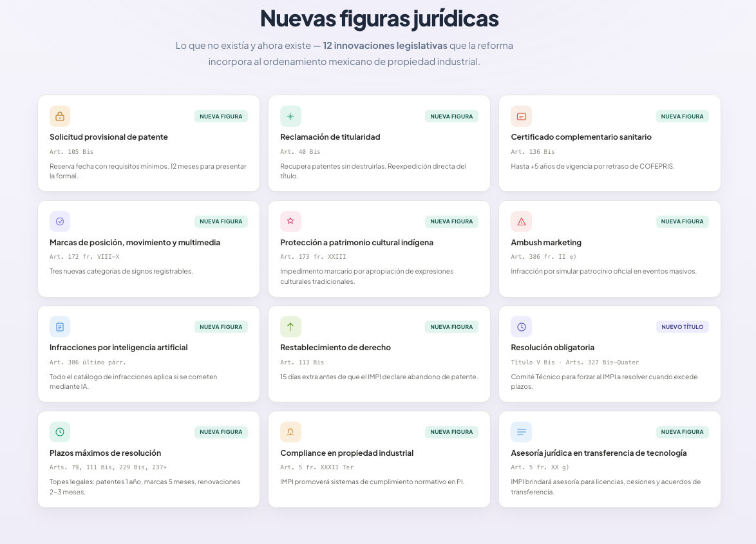Select the title Solicitud provisional de patente
The width and height of the screenshot is (756, 544).
(108, 137)
